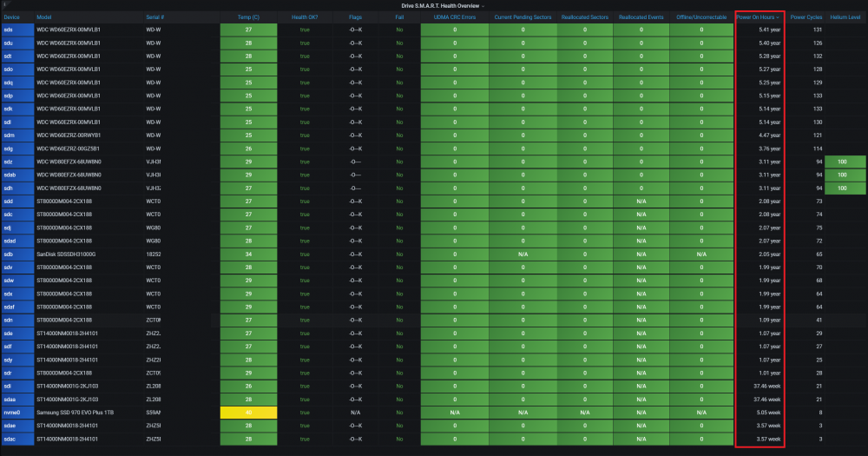Select the S59AN serial number cell
Image resolution: width=868 pixels, height=456 pixels.
click(x=154, y=413)
